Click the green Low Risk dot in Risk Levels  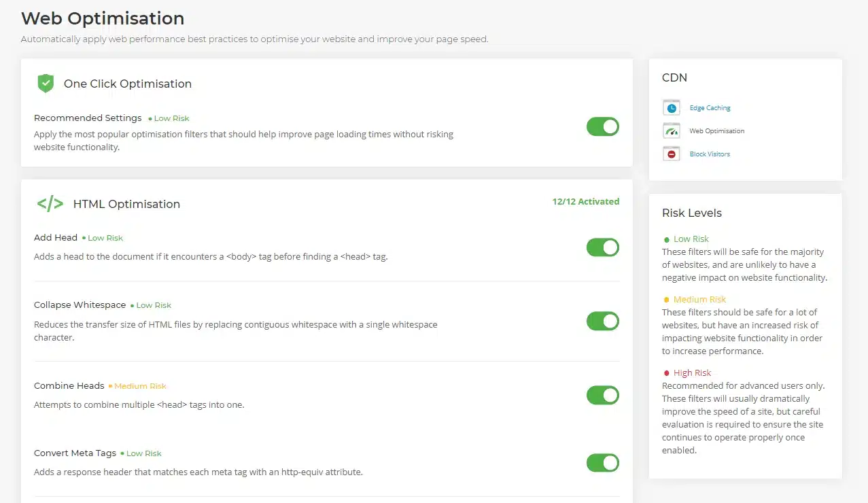(667, 239)
